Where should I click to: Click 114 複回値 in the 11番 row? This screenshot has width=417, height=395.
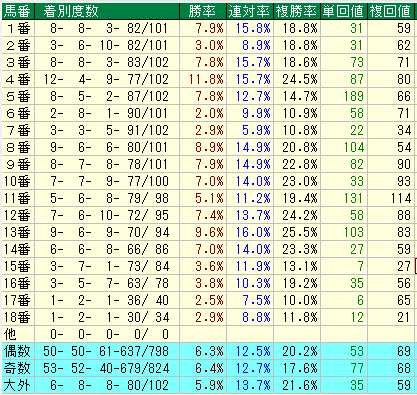[x=401, y=198]
